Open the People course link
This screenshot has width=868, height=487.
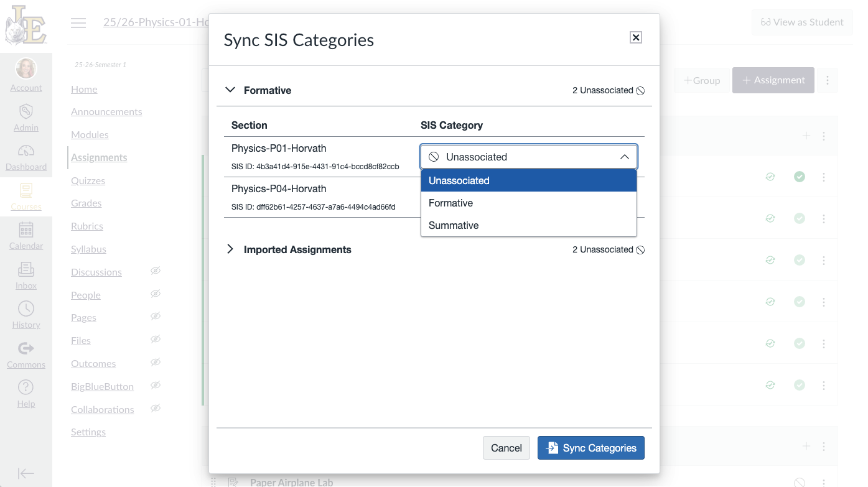click(x=86, y=295)
